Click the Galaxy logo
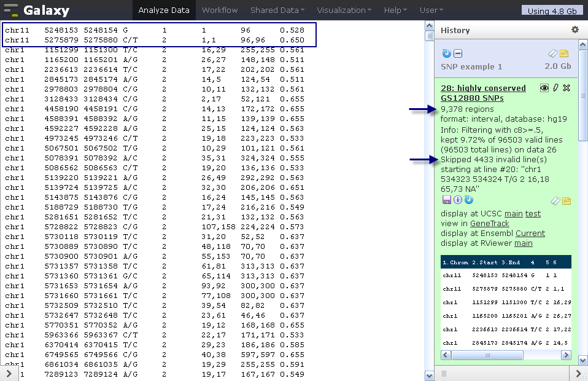This screenshot has height=381, width=588. [36, 10]
